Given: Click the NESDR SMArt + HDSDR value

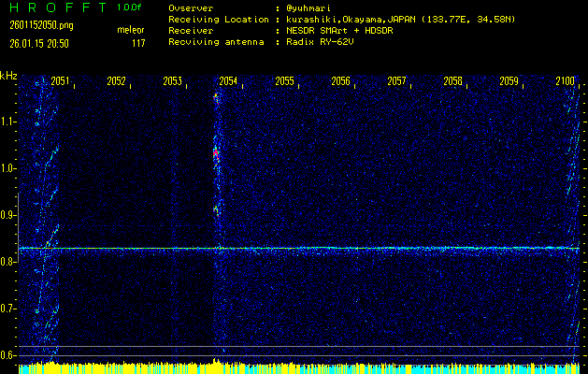Looking at the screenshot, I should click(x=339, y=31).
